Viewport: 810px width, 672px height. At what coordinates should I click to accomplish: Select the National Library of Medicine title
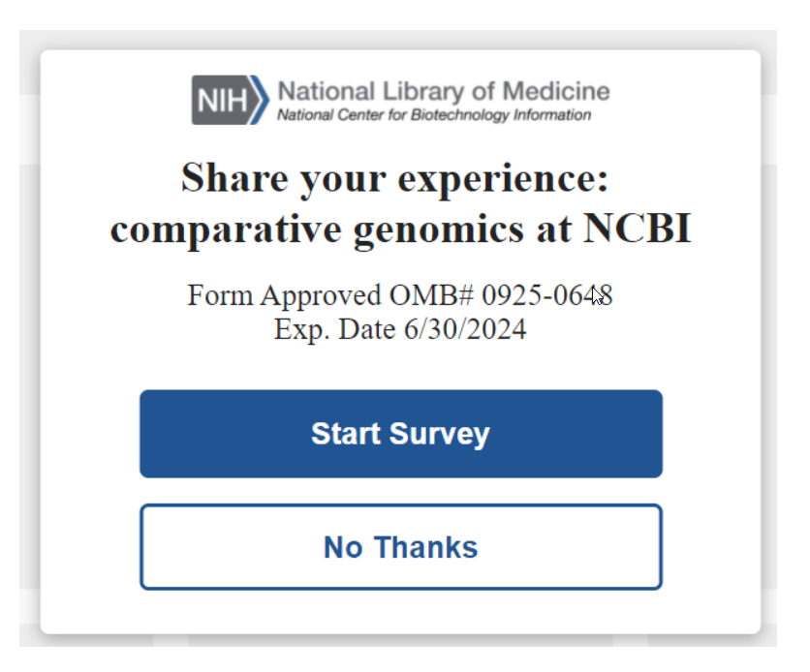[444, 92]
